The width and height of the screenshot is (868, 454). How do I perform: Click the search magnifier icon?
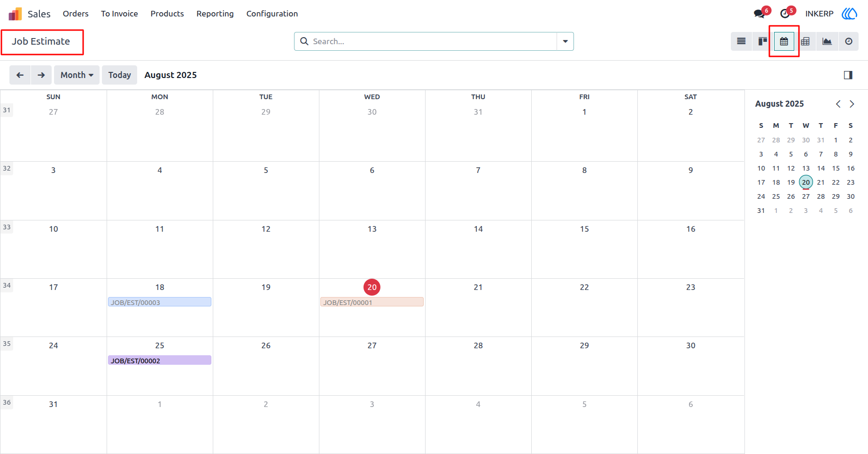[304, 41]
